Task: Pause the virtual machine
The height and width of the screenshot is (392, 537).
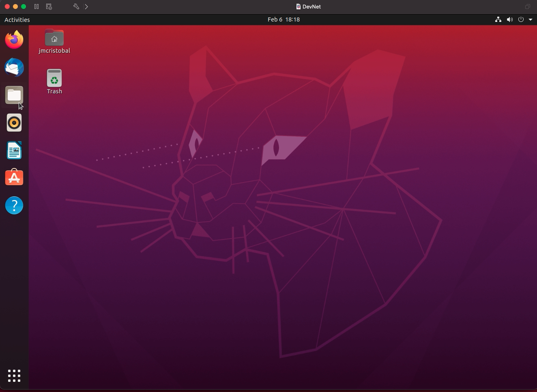Action: [37, 6]
